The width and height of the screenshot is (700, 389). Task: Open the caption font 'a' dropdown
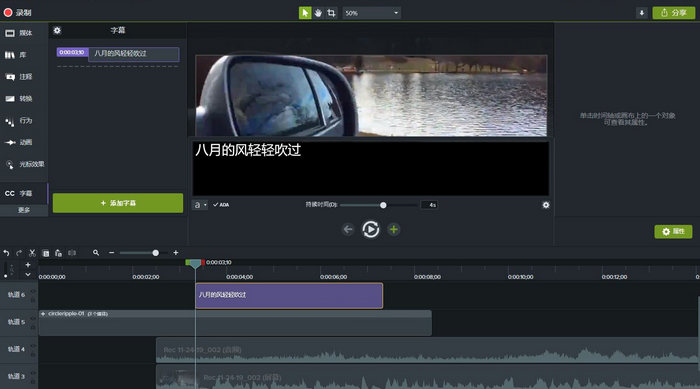200,205
